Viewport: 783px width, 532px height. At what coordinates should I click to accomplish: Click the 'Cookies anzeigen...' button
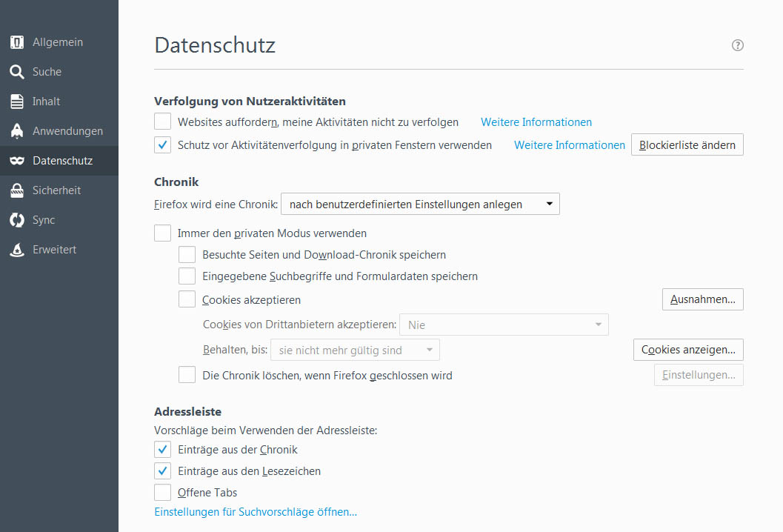(x=688, y=350)
